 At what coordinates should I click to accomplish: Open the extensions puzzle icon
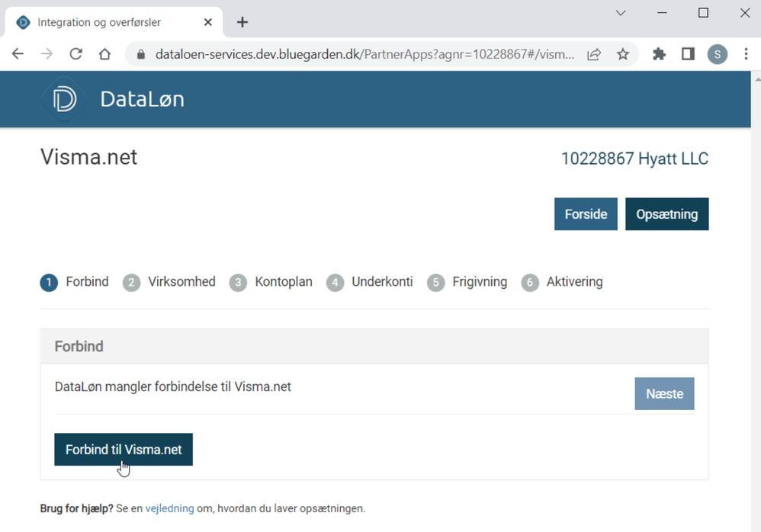pos(659,54)
